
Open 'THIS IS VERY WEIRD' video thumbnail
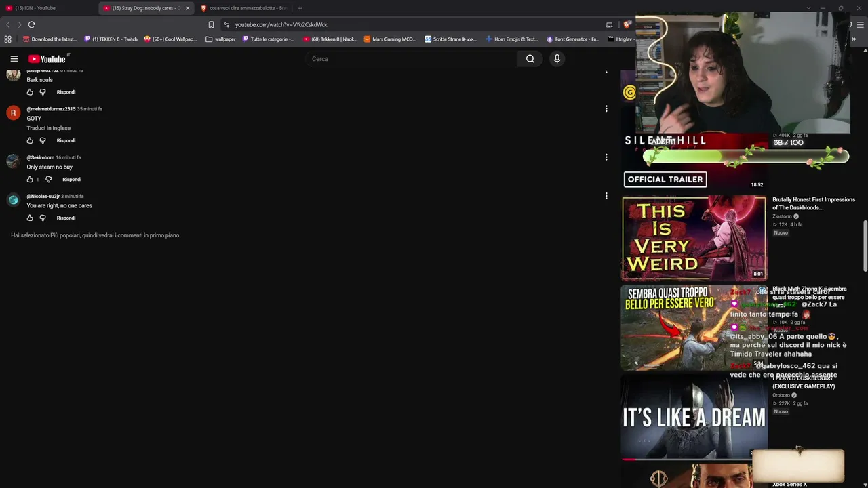(694, 238)
